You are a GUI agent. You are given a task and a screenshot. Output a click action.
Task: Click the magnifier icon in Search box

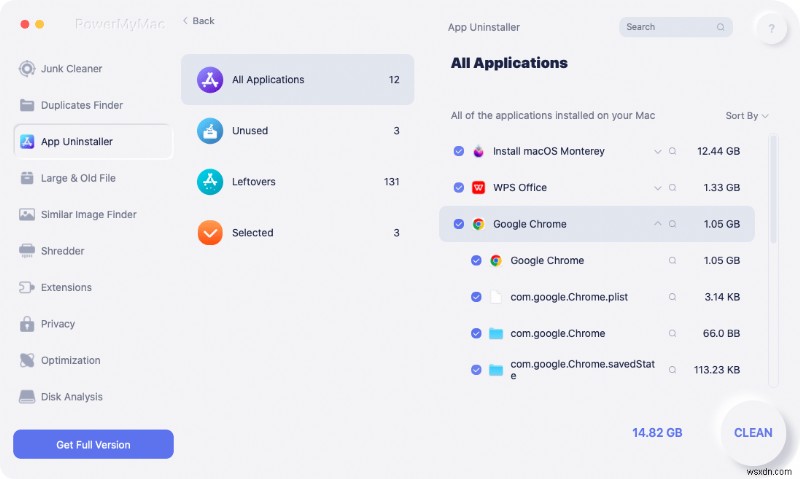click(x=720, y=27)
